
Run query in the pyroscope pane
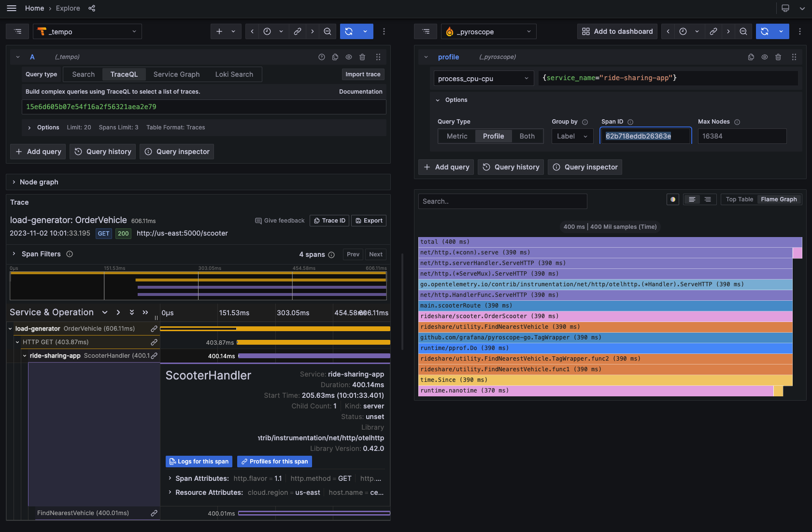[765, 31]
